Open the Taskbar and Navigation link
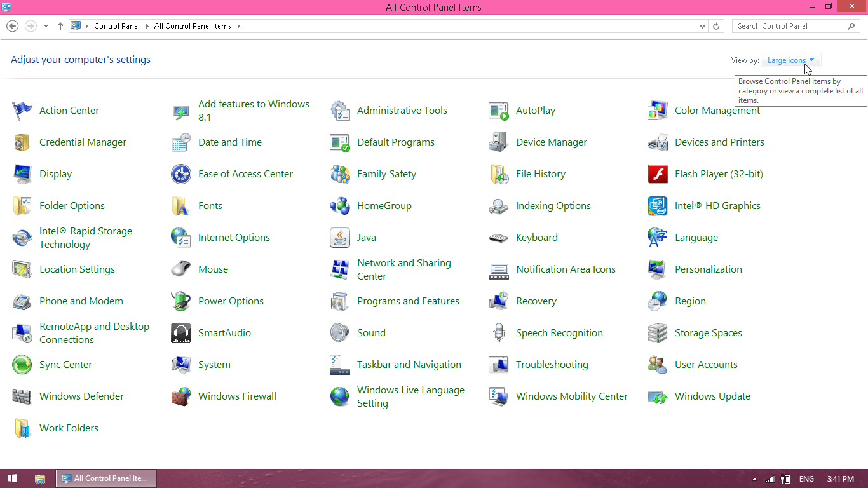Image resolution: width=868 pixels, height=488 pixels. 409,365
